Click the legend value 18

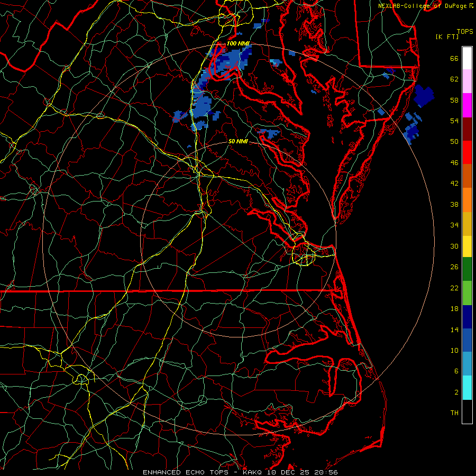pos(454,309)
